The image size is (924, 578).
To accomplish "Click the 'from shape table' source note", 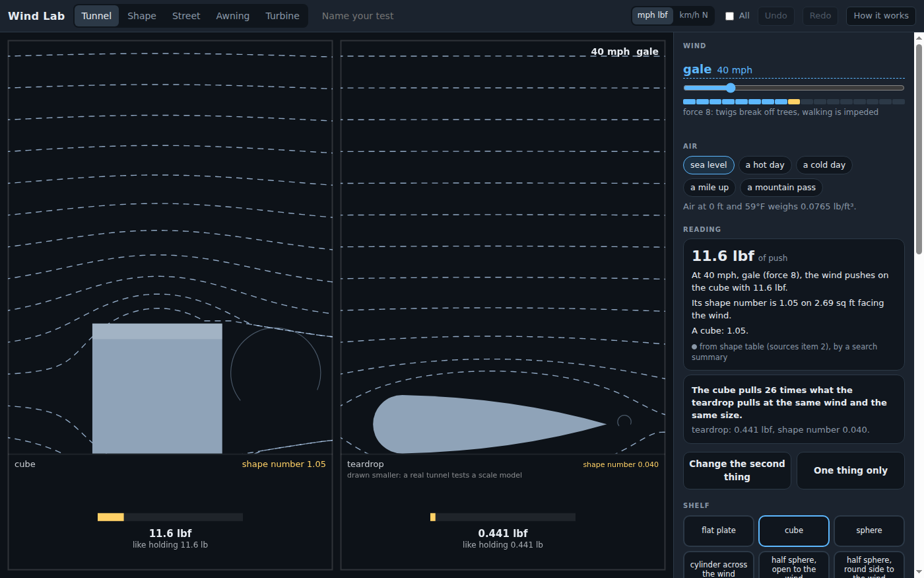I will tap(784, 352).
